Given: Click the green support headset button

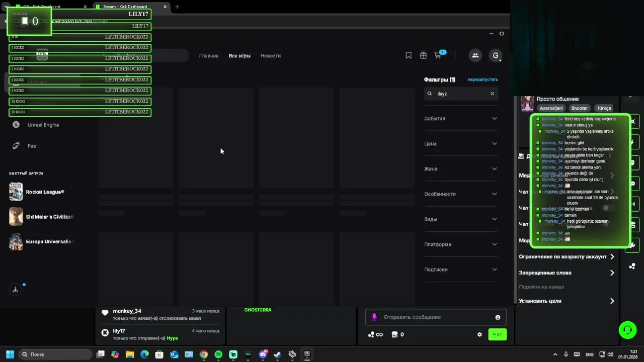Looking at the screenshot, I should (x=627, y=330).
